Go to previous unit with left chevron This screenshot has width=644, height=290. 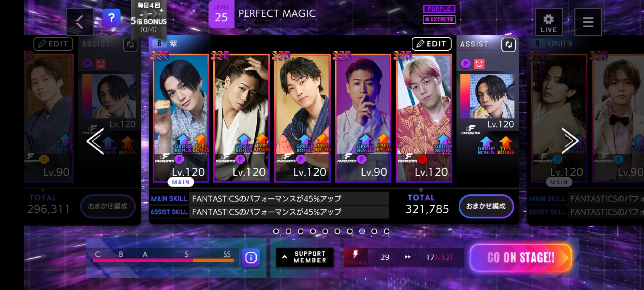coord(95,141)
